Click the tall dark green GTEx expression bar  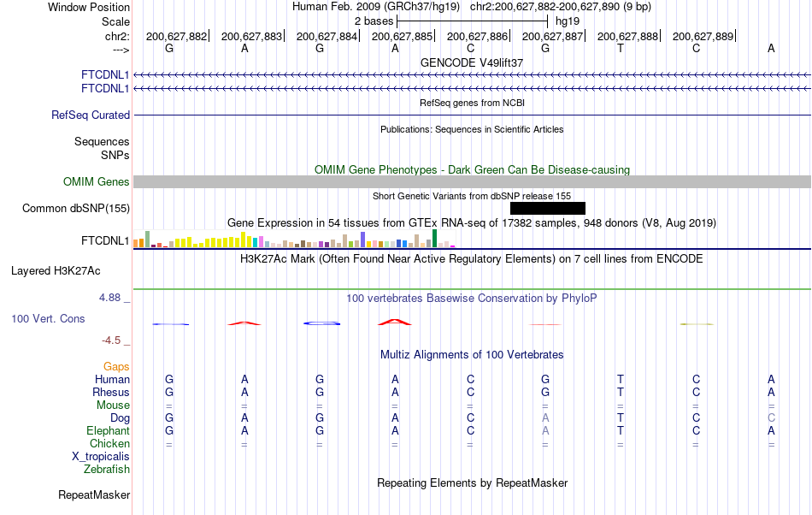coord(434,239)
